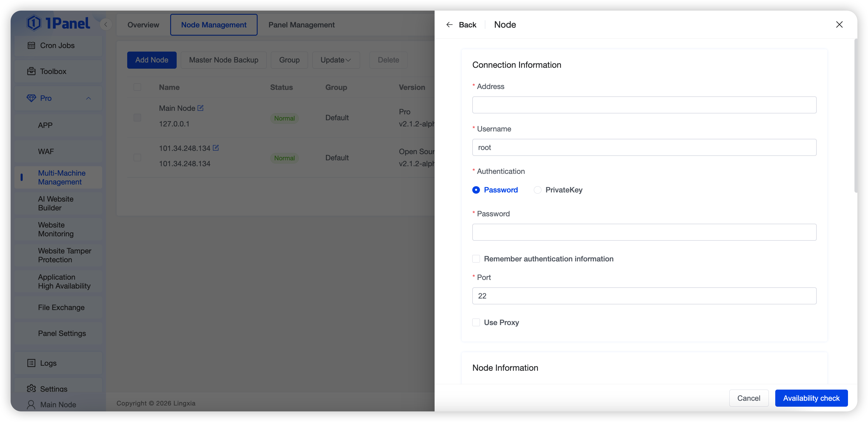
Task: Click the edit icon beside Main Node
Action: 201,108
